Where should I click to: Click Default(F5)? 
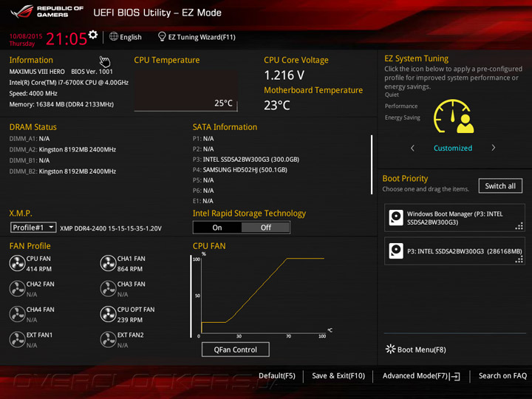277,376
